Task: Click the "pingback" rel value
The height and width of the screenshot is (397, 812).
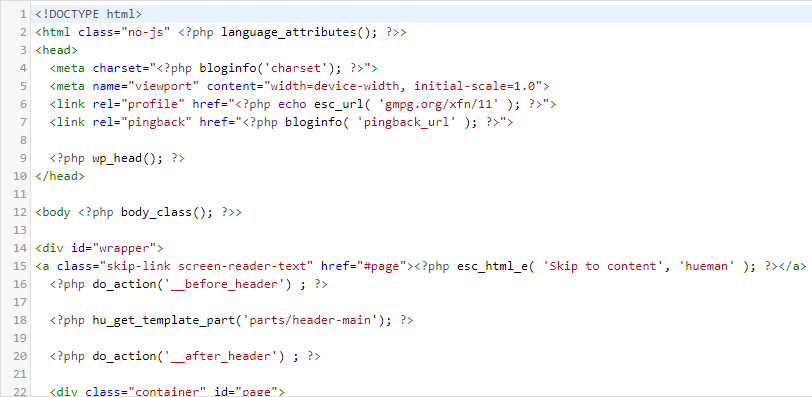Action: [157, 122]
